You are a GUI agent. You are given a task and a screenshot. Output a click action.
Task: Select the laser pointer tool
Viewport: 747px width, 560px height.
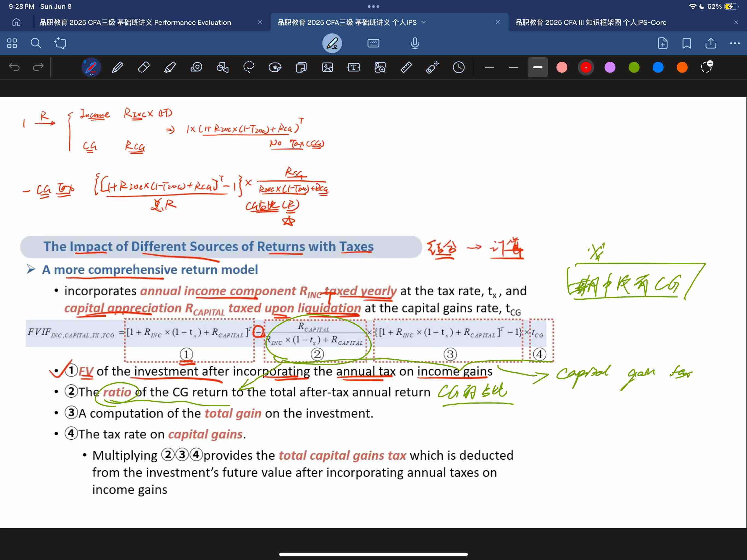(x=432, y=67)
